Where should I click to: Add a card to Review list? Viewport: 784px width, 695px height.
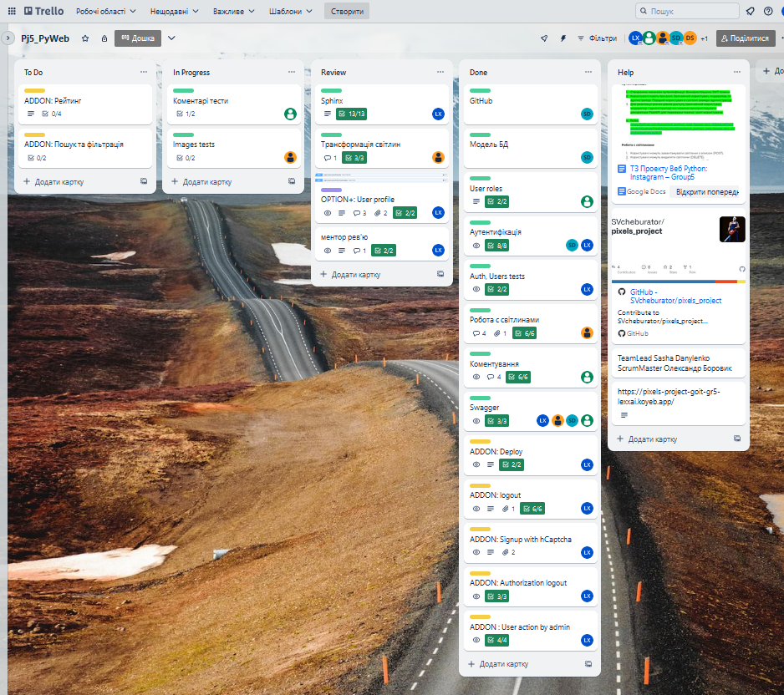pos(351,274)
